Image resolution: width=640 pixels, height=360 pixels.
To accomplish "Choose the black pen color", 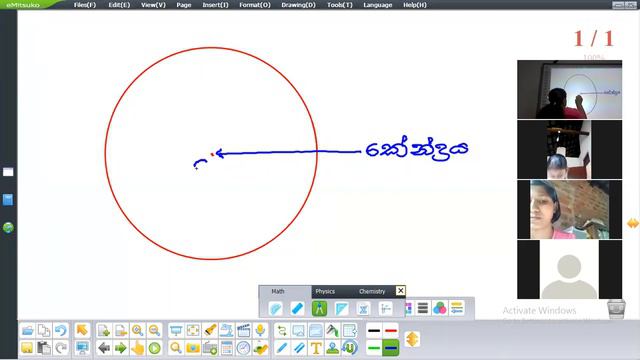I will 374,331.
